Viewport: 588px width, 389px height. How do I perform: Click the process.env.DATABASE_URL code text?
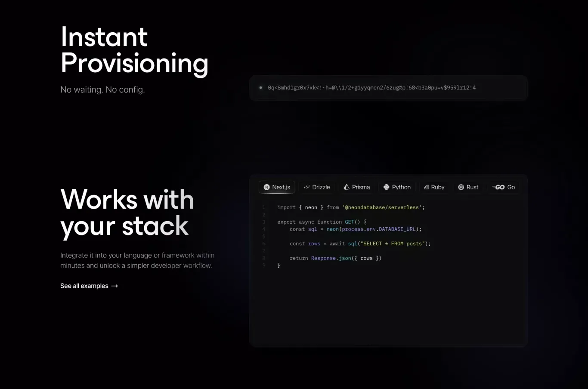[379, 229]
